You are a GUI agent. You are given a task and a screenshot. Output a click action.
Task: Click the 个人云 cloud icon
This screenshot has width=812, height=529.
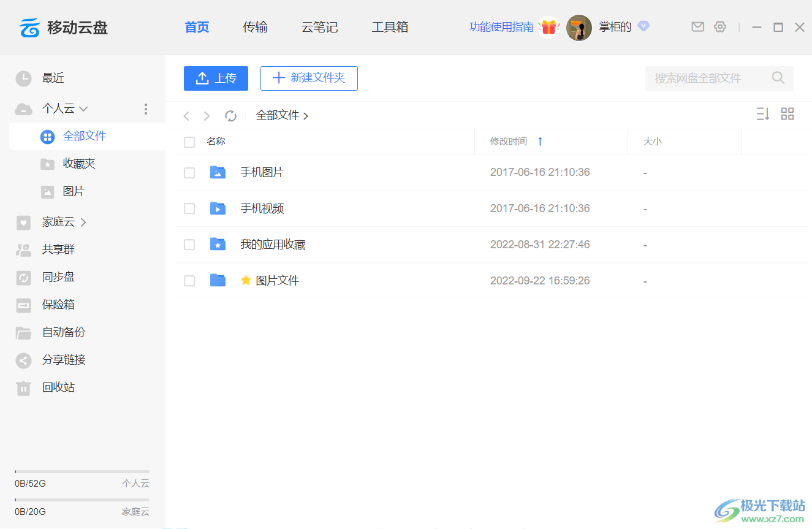click(x=23, y=109)
